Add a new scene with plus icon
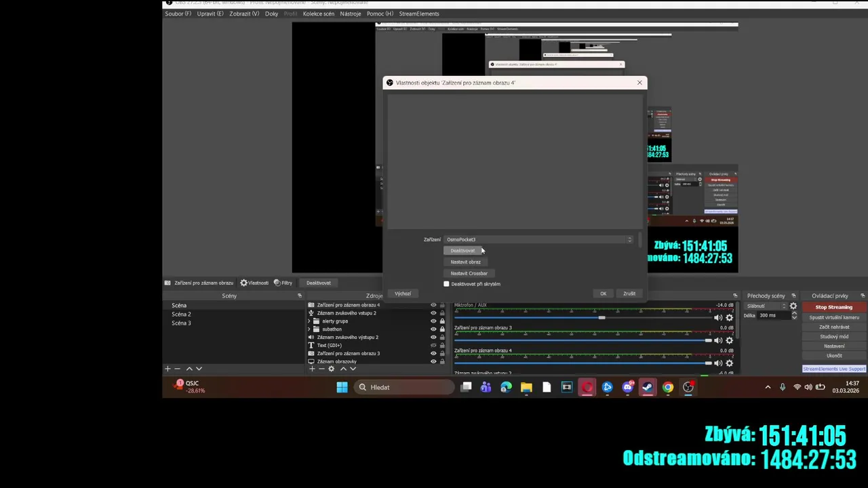The height and width of the screenshot is (488, 868). tap(167, 369)
